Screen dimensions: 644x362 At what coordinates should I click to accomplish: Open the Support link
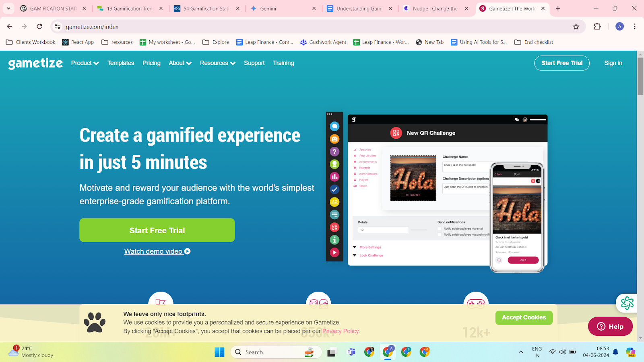(254, 63)
